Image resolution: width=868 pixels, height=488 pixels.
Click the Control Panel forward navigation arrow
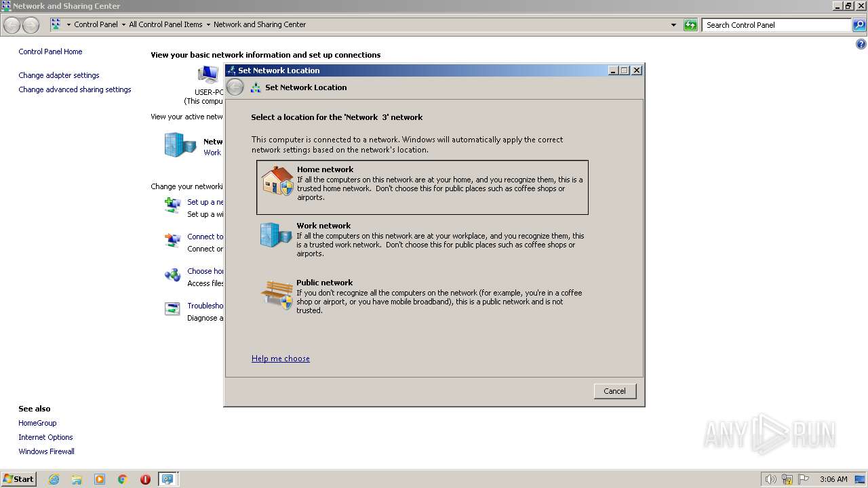tap(31, 25)
